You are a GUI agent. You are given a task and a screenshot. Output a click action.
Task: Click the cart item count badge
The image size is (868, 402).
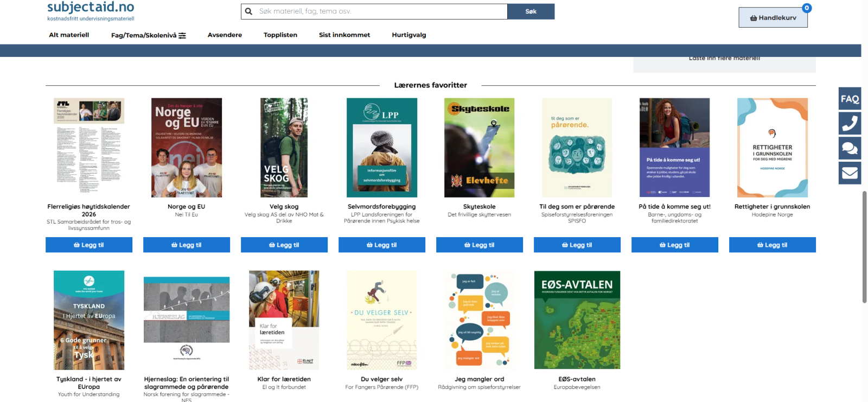(807, 8)
